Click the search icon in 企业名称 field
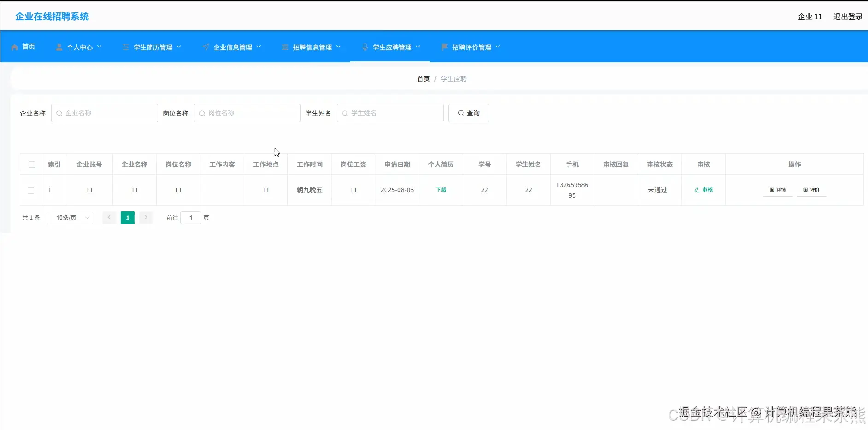The width and height of the screenshot is (868, 430). point(59,113)
